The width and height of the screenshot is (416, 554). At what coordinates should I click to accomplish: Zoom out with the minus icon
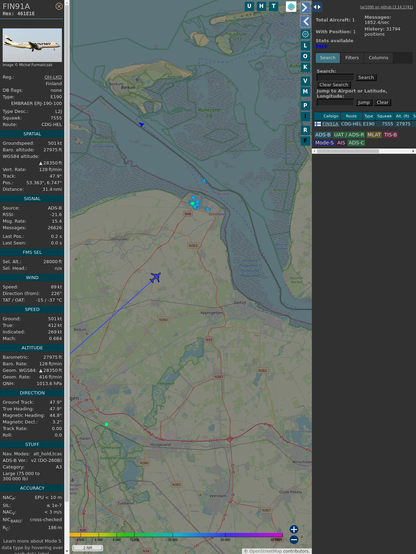[x=294, y=540]
